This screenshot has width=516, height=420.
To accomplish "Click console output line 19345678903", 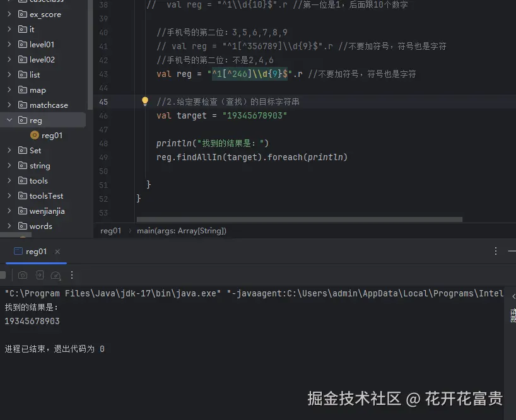I will (x=32, y=321).
